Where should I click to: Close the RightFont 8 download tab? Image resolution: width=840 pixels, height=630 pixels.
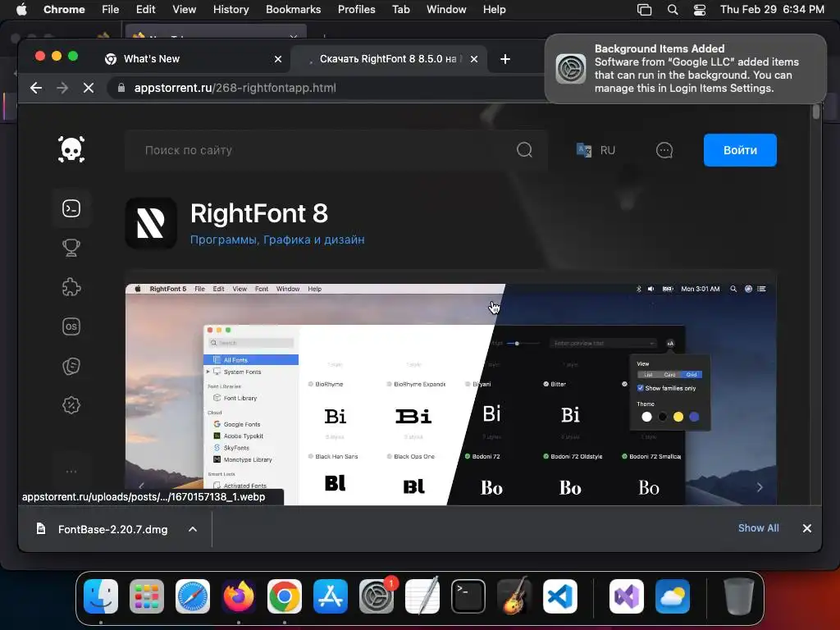pyautogui.click(x=474, y=59)
